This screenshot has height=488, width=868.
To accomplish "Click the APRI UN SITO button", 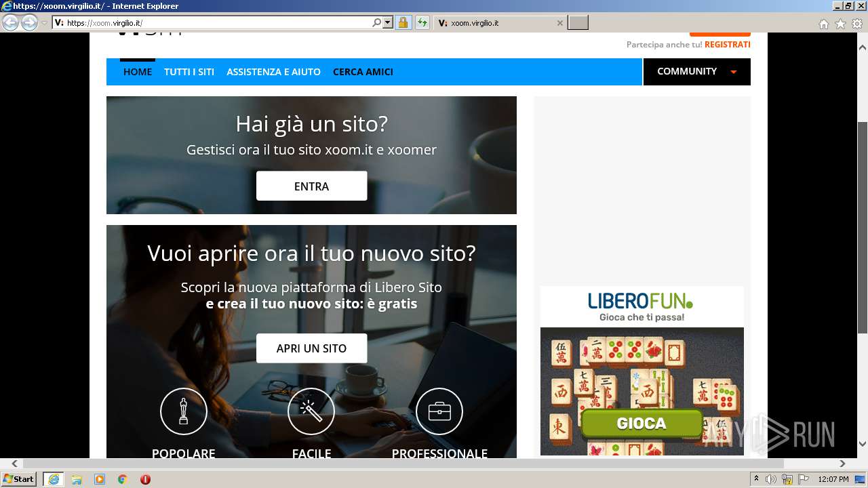I will point(311,348).
